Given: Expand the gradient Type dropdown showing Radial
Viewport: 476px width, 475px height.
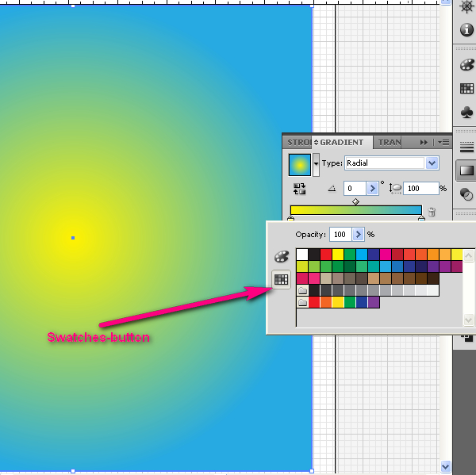Looking at the screenshot, I should coord(432,163).
